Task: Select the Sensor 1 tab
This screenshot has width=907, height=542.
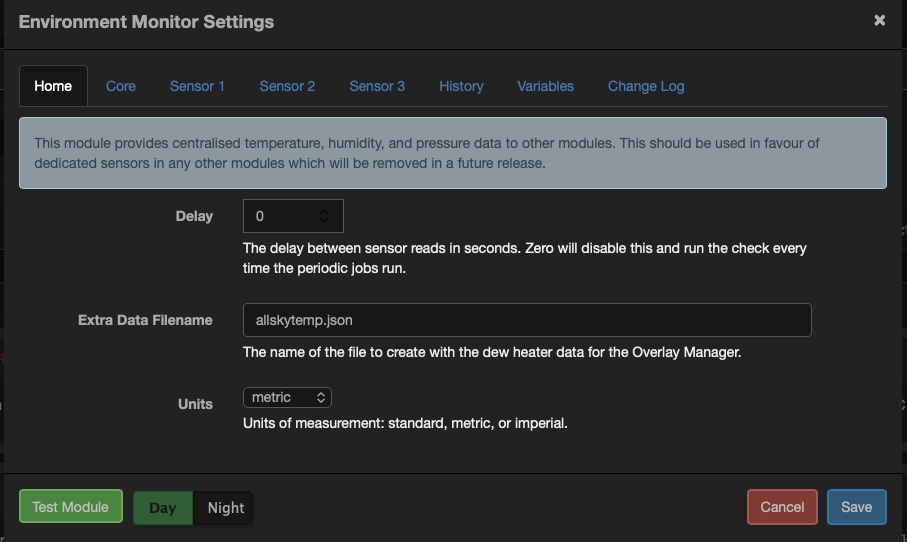Action: (197, 86)
